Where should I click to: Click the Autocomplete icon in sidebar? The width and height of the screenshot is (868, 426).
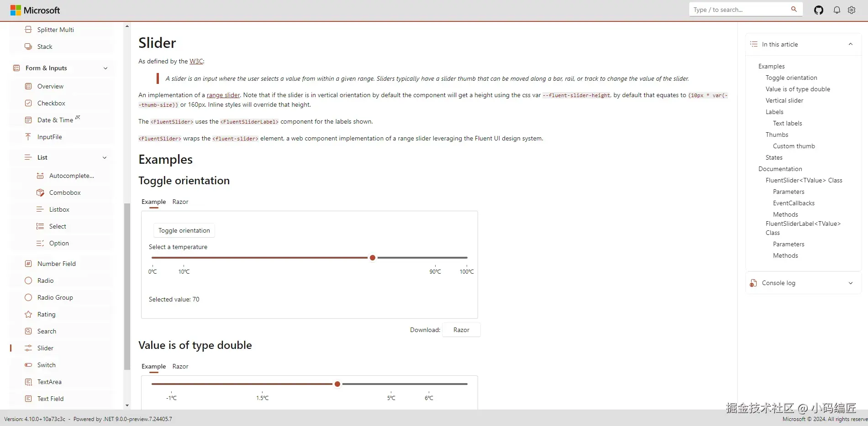click(40, 176)
